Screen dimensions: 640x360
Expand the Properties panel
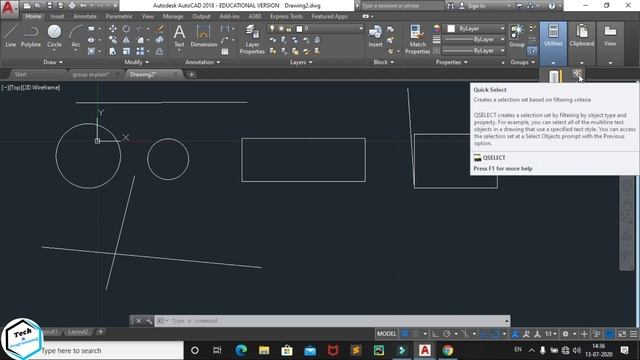[451, 62]
